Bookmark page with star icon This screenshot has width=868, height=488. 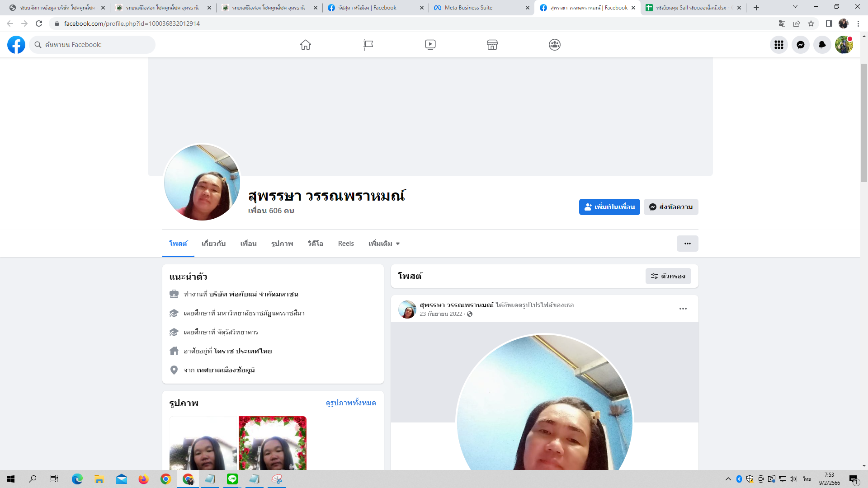point(811,23)
